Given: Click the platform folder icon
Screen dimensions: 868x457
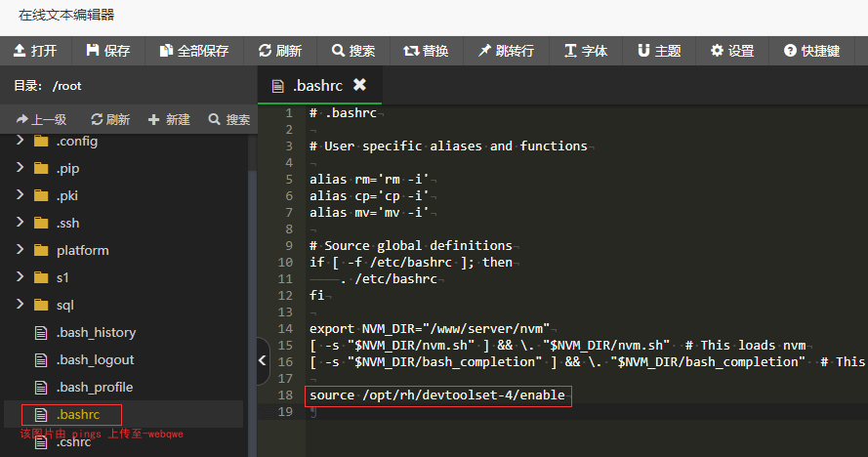Looking at the screenshot, I should [x=41, y=250].
